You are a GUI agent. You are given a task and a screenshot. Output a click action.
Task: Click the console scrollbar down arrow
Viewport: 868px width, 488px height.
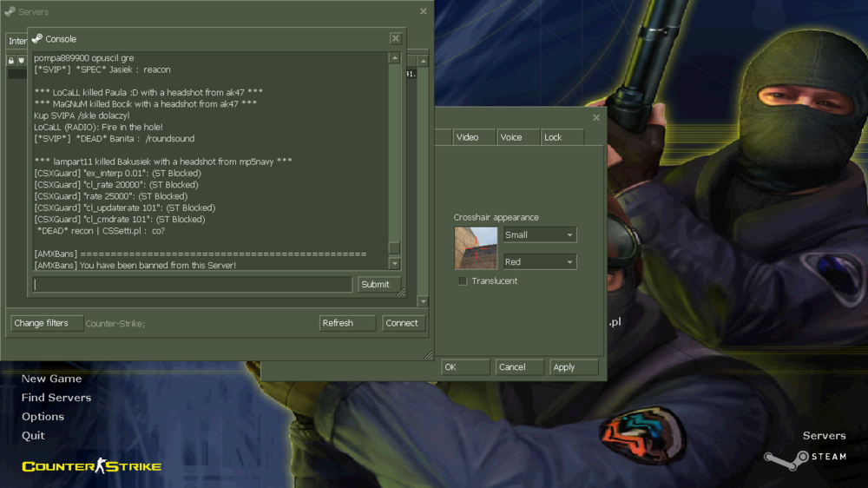coord(395,264)
